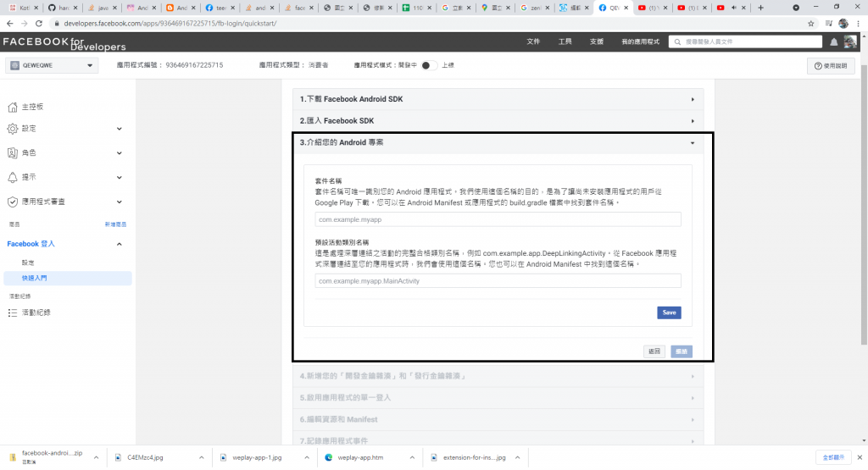The height and width of the screenshot is (470, 868).
Task: Close the downloads bar with X
Action: [x=860, y=457]
